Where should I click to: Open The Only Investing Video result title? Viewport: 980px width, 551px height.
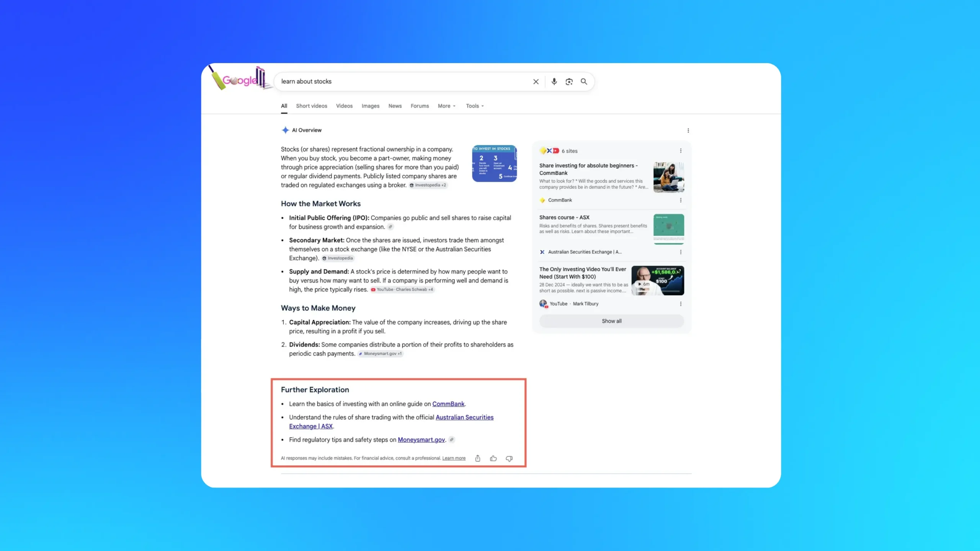[x=583, y=273]
